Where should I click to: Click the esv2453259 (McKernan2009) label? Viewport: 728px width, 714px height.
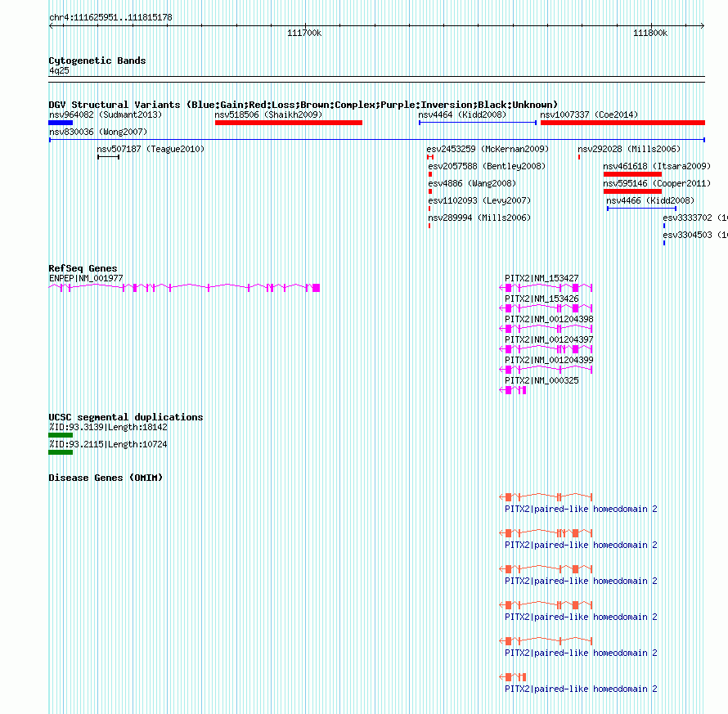[x=488, y=149]
